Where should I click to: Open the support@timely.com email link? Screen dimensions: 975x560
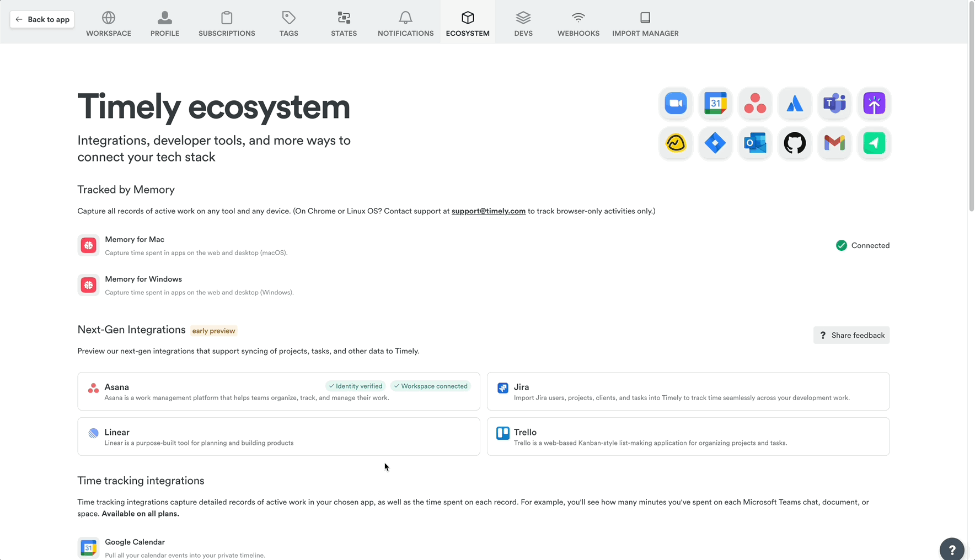[488, 211]
